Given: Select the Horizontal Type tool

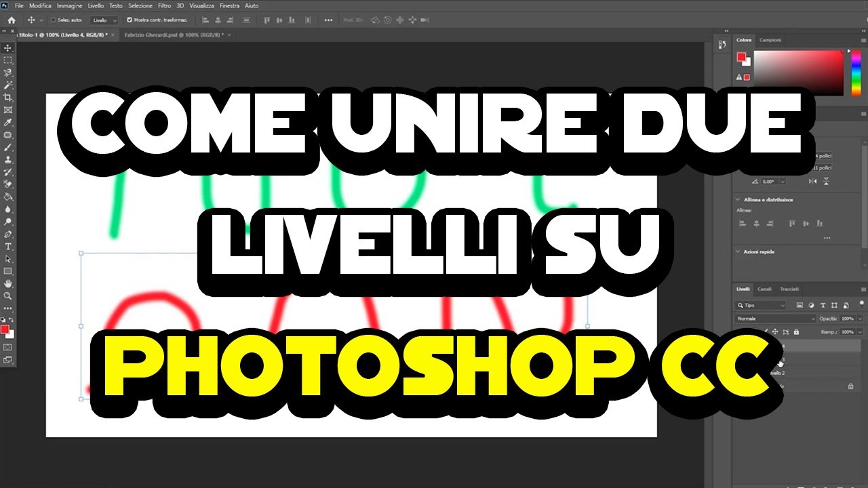Looking at the screenshot, I should (8, 247).
